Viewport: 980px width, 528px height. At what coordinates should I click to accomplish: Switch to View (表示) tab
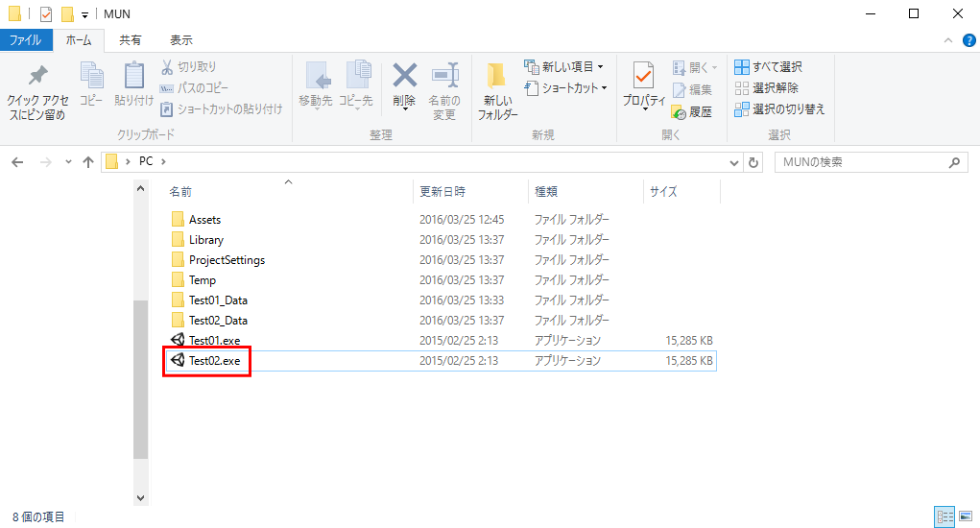click(x=181, y=40)
